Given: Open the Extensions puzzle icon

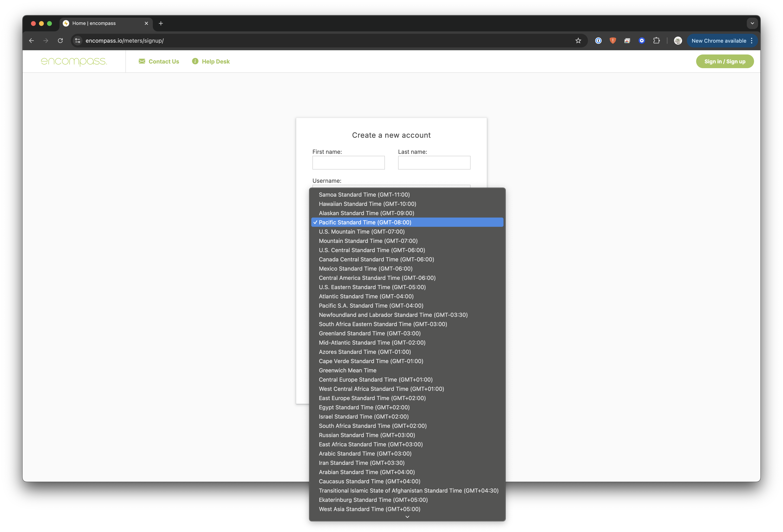Looking at the screenshot, I should (656, 41).
